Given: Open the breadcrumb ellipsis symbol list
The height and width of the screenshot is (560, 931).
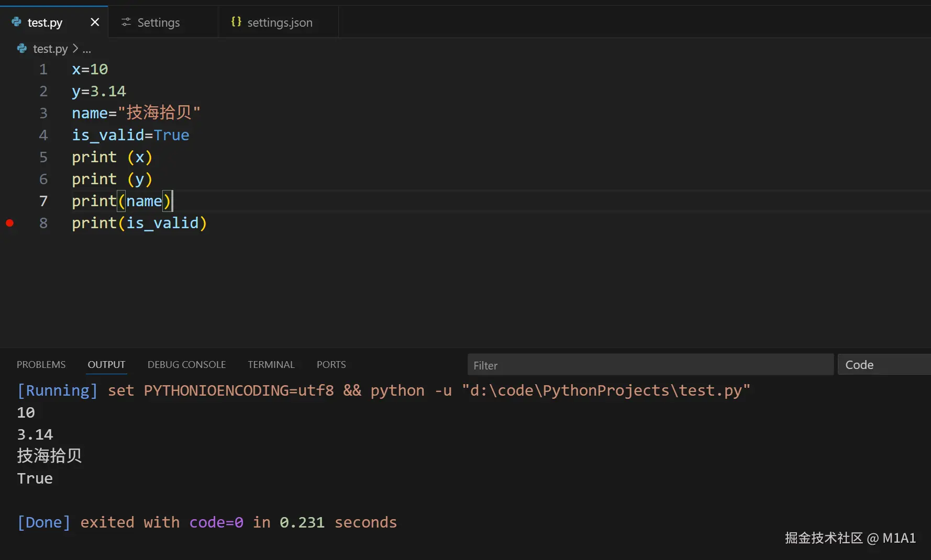Looking at the screenshot, I should point(87,49).
